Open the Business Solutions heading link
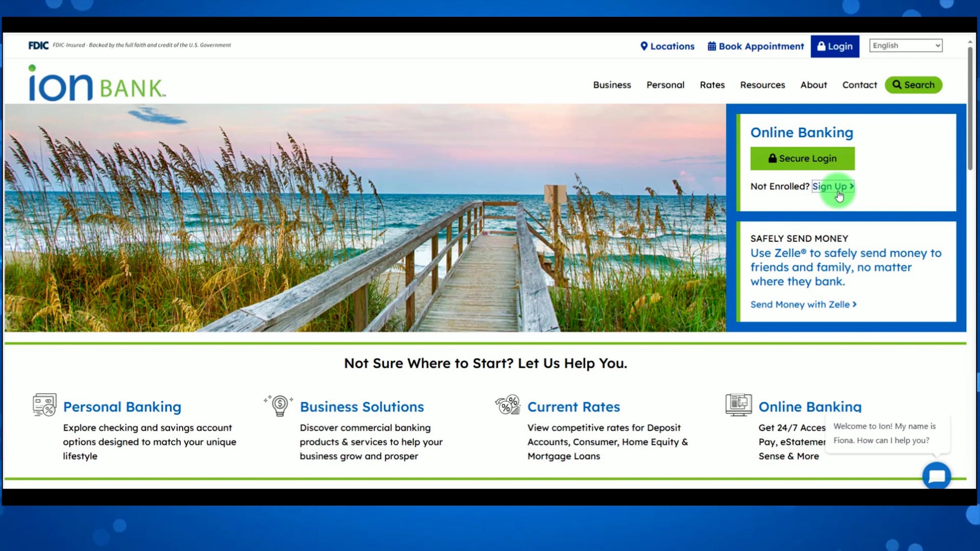Screen dimensions: 980x551 tap(362, 407)
